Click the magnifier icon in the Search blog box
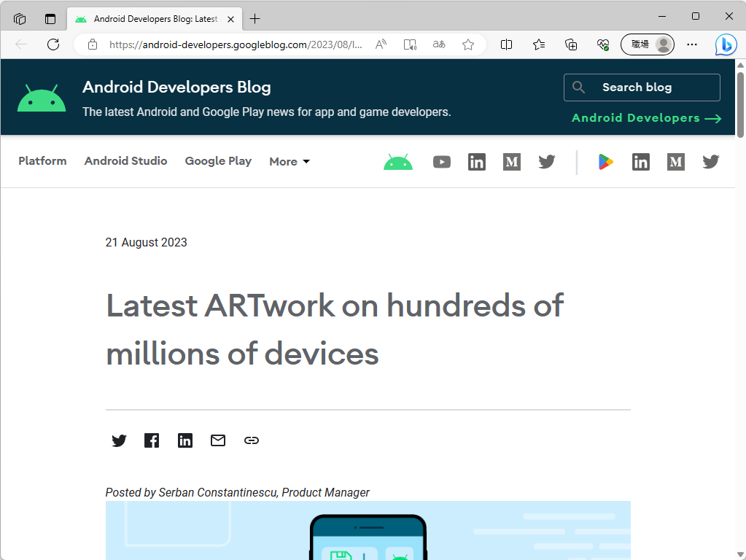 (578, 87)
